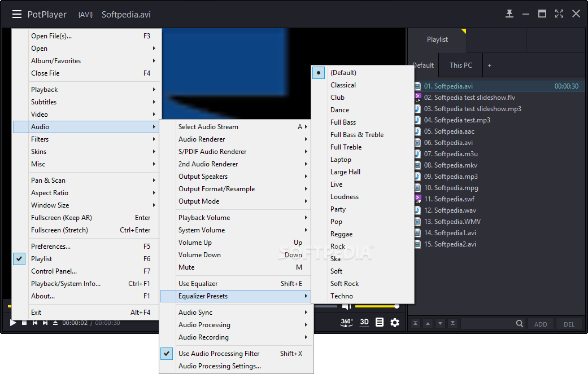The width and height of the screenshot is (588, 374).
Task: Expand the Audio Sync submenu
Action: (x=237, y=312)
